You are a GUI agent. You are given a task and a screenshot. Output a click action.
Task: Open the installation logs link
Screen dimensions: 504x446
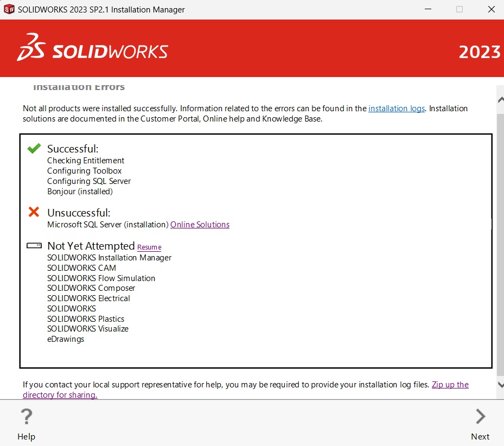[397, 109]
